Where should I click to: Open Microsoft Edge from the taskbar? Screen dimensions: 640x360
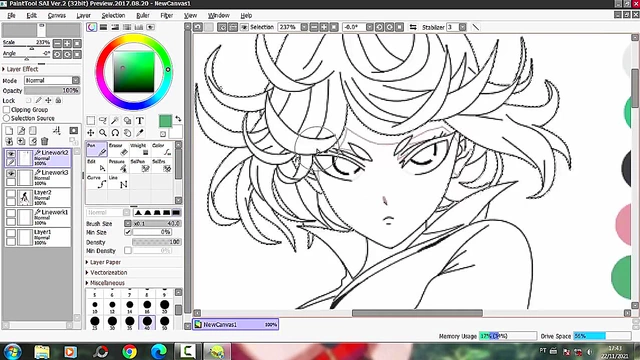158,351
